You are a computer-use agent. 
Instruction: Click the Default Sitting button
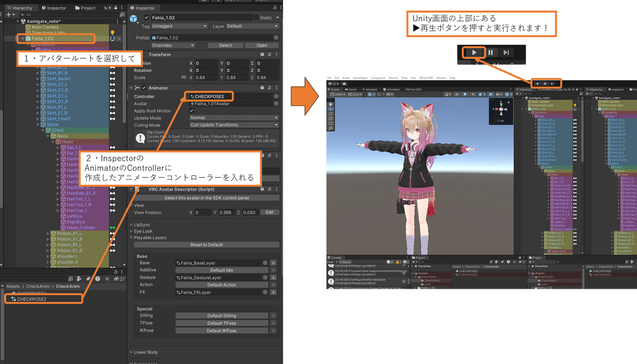(x=222, y=316)
